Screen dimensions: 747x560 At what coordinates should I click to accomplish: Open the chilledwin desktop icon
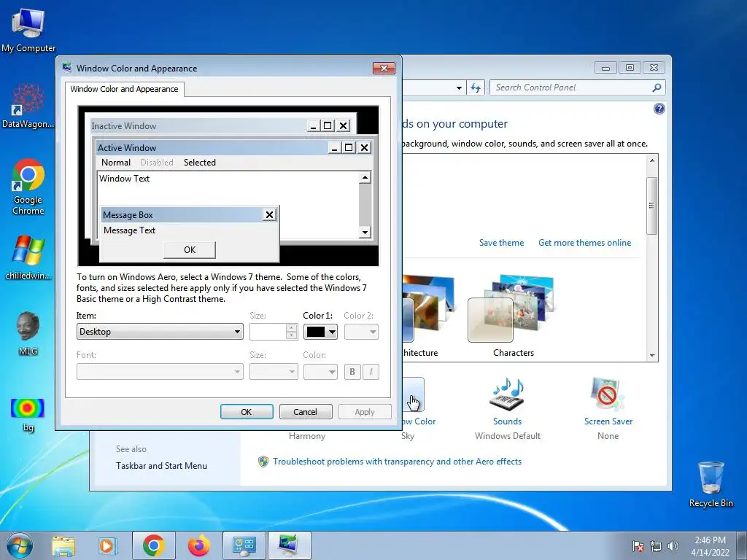[28, 257]
